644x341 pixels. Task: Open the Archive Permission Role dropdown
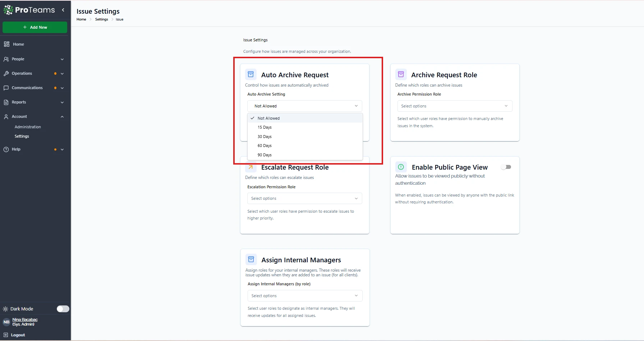454,106
